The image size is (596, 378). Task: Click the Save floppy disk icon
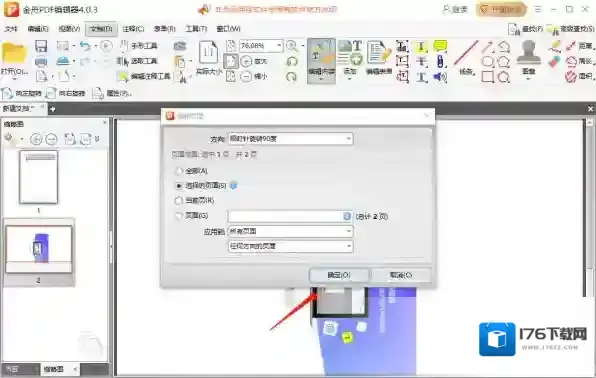click(x=41, y=46)
